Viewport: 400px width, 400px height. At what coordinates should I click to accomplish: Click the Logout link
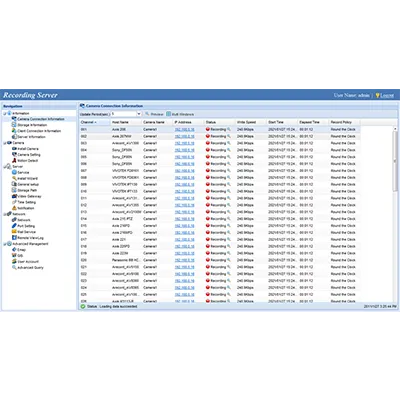click(x=387, y=95)
